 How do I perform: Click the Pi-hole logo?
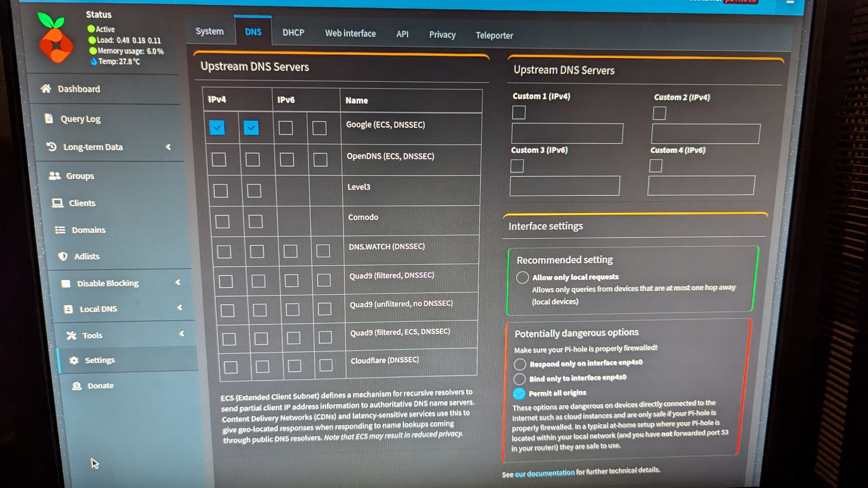55,38
